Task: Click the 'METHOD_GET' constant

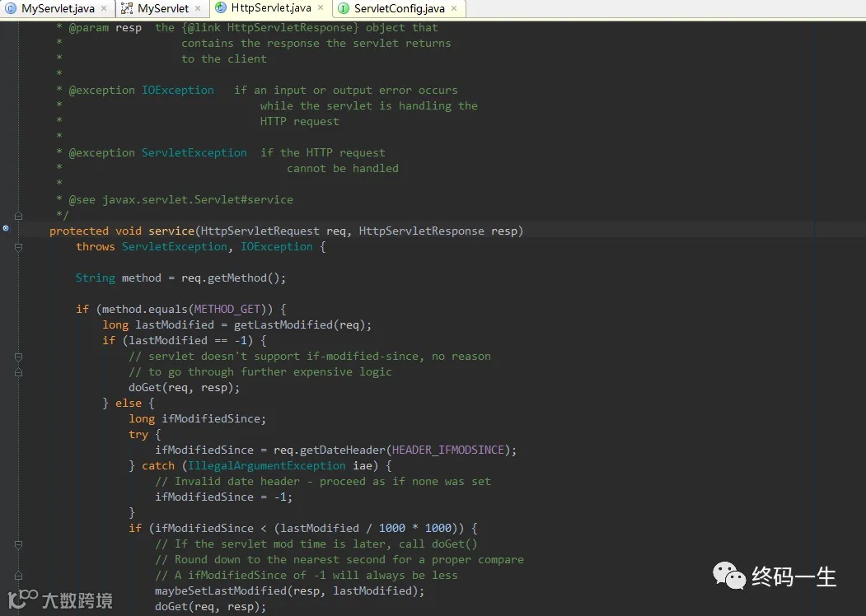Action: 227,309
